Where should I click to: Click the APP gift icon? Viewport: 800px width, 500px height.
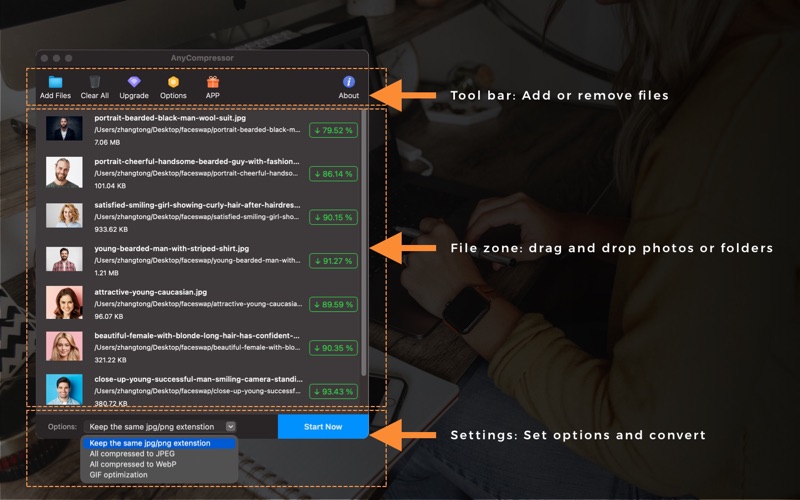pos(213,82)
